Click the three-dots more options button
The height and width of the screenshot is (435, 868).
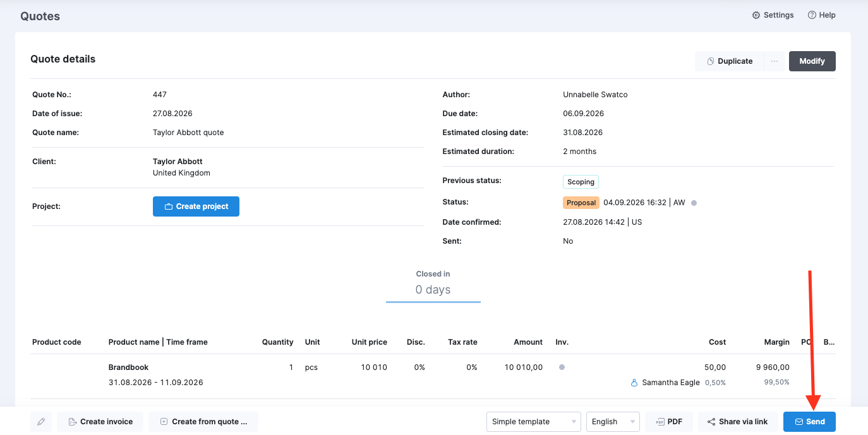[775, 61]
